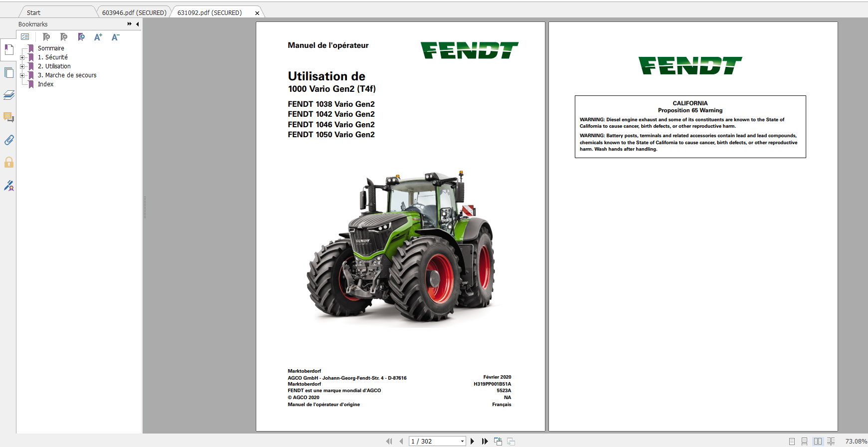Click the bookmarks panel resize splitter handle

(x=145, y=207)
